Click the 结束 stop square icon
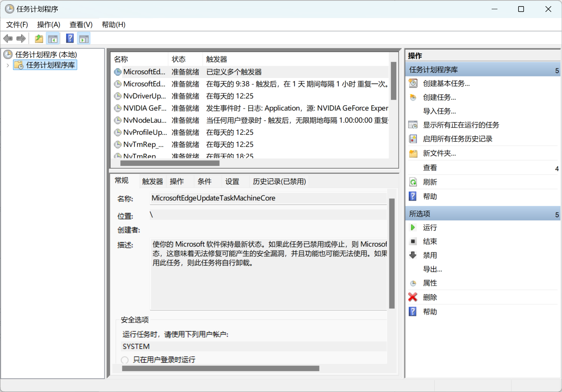The image size is (562, 392). point(413,241)
